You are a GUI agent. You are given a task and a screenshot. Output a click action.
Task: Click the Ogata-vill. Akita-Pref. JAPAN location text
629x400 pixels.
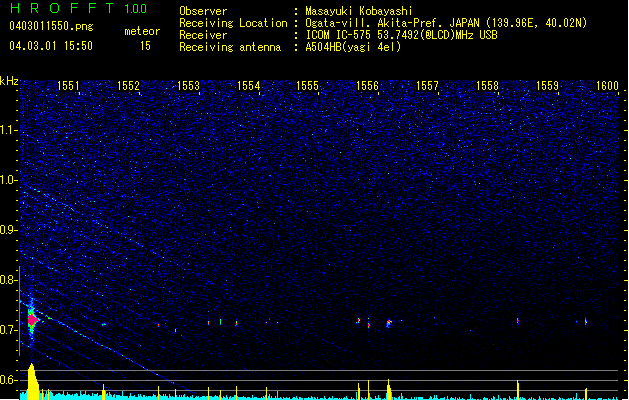(x=446, y=23)
